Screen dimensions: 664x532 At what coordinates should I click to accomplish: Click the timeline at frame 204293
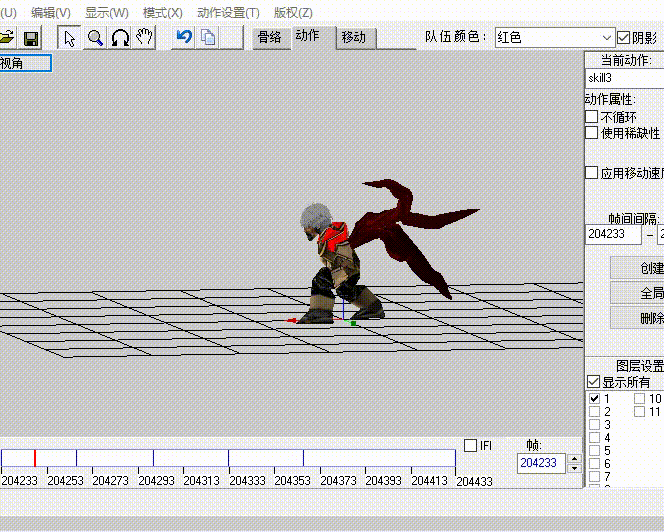coord(138,458)
